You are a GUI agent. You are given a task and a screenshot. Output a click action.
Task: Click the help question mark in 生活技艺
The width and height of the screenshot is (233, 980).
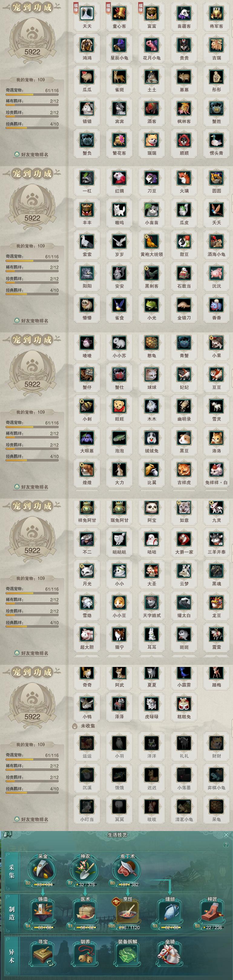tap(226, 845)
